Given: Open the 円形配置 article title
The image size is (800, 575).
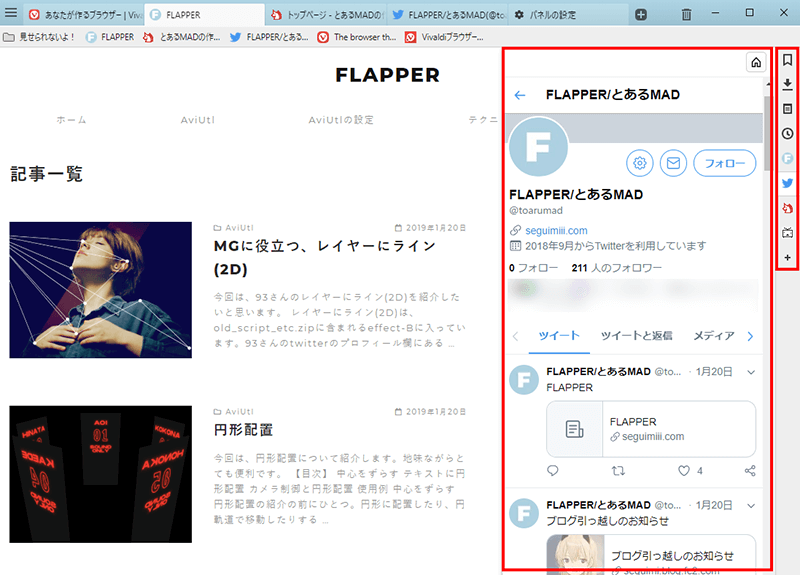Looking at the screenshot, I should [243, 430].
